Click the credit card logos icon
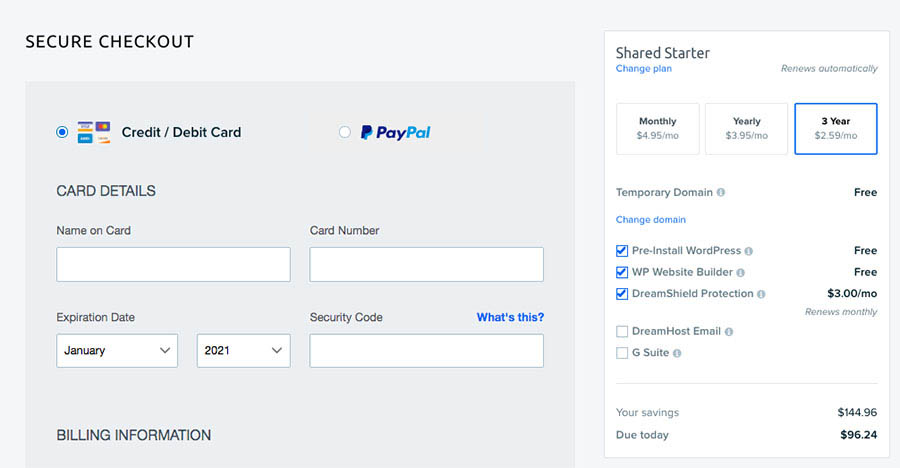The width and height of the screenshot is (900, 468). tap(94, 132)
